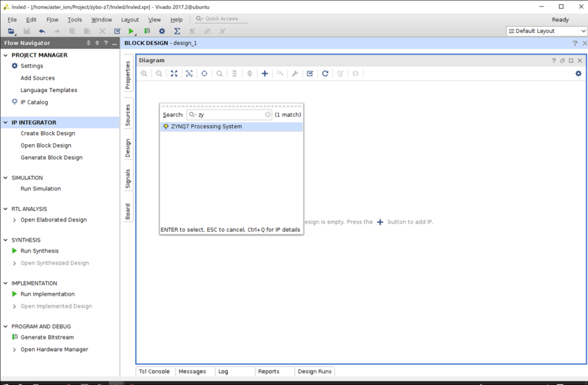Click the IP Search input field

tap(229, 115)
